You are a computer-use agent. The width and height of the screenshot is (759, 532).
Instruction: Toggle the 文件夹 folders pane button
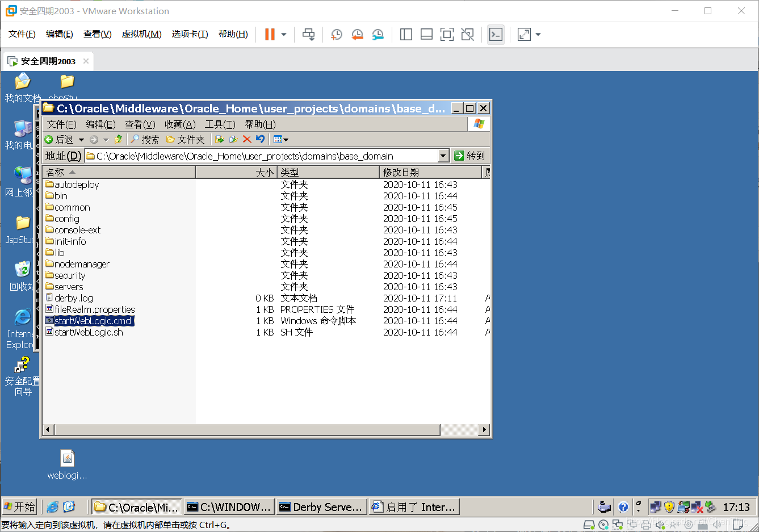pyautogui.click(x=185, y=139)
